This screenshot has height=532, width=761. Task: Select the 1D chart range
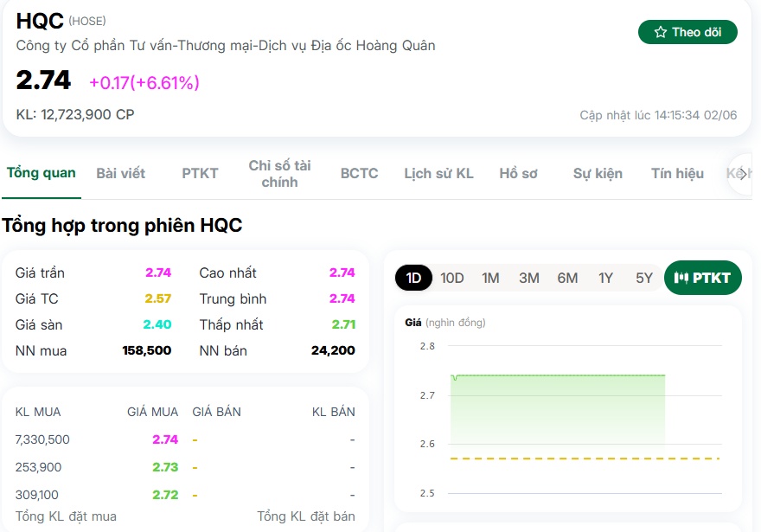[x=413, y=278]
